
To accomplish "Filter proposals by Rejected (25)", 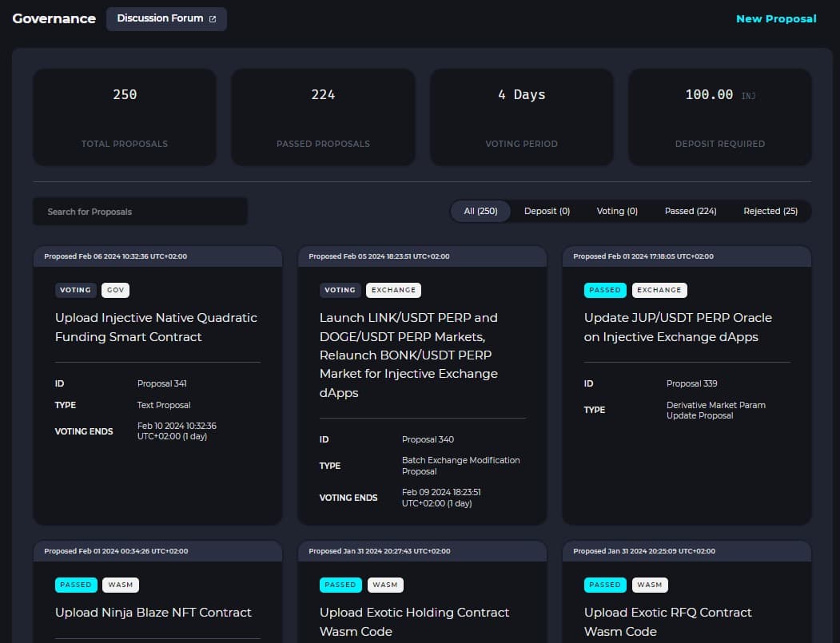I will pyautogui.click(x=770, y=211).
